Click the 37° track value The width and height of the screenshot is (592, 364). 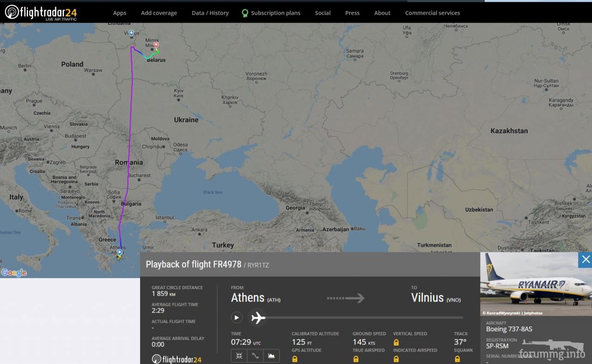pyautogui.click(x=460, y=342)
